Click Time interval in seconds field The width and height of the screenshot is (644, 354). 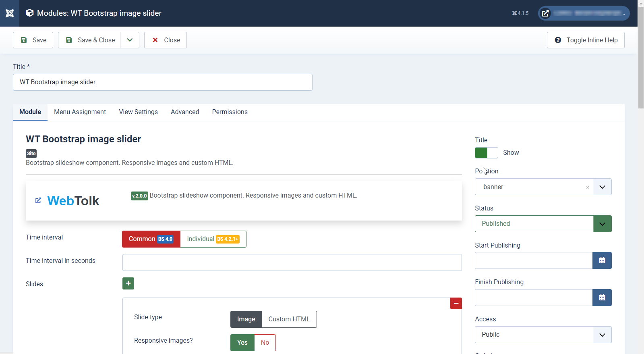click(292, 262)
